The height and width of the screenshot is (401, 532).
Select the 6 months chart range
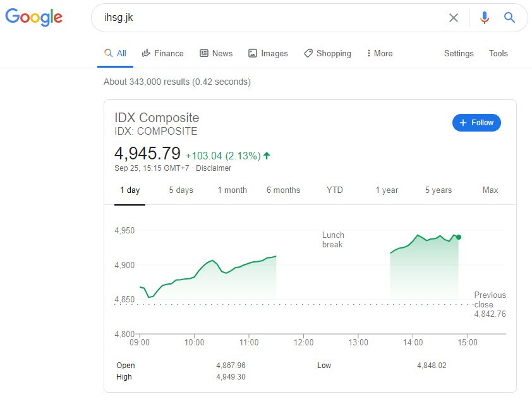[283, 190]
